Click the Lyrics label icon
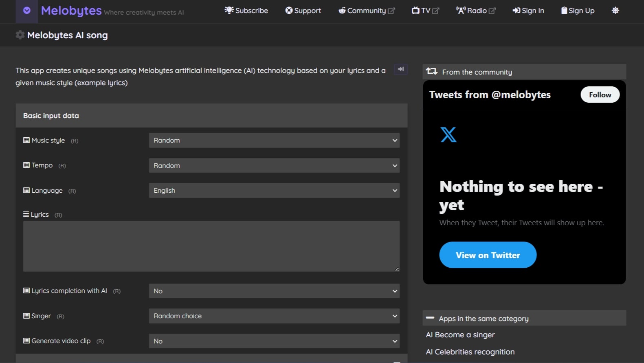644x363 pixels. click(26, 215)
